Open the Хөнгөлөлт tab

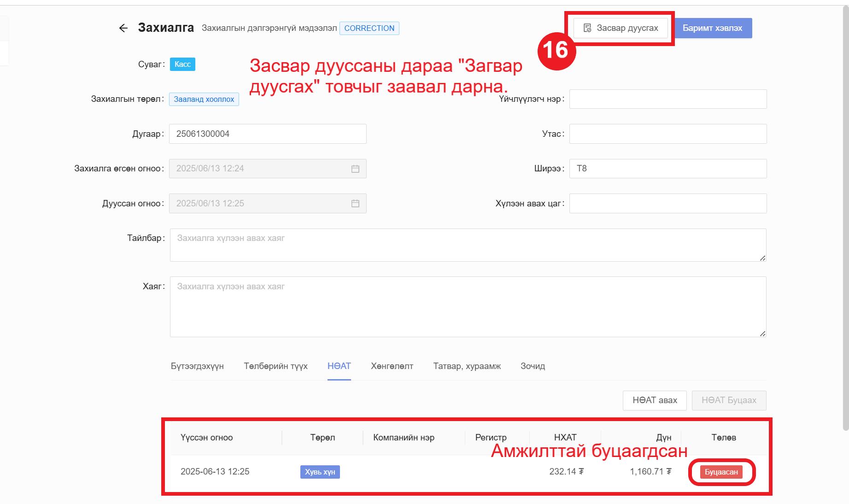[392, 366]
